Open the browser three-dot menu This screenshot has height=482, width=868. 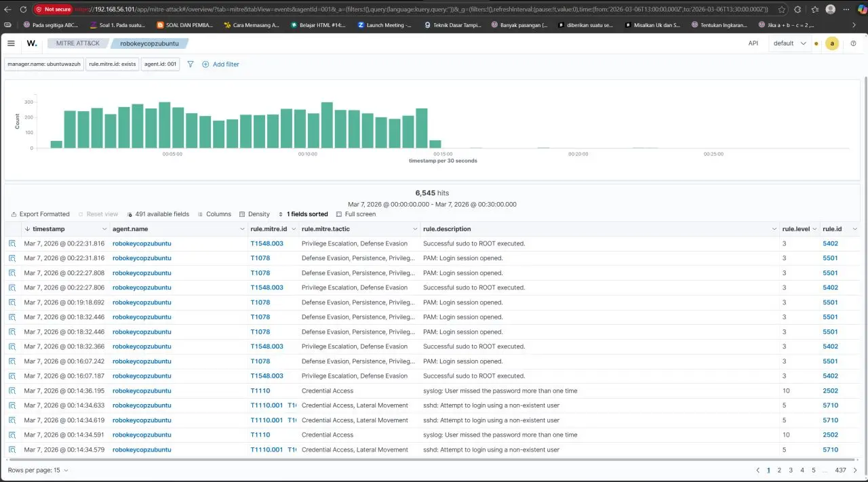point(848,9)
